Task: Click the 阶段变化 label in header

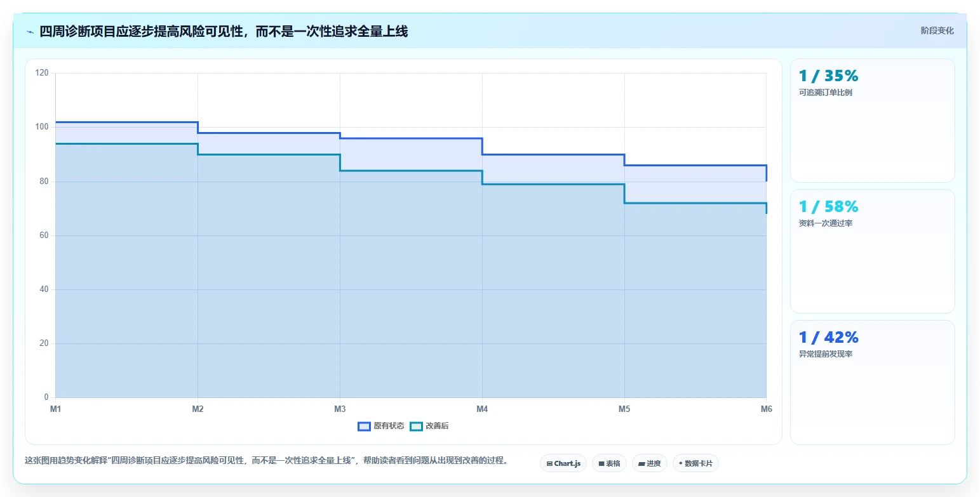Action: [x=937, y=30]
